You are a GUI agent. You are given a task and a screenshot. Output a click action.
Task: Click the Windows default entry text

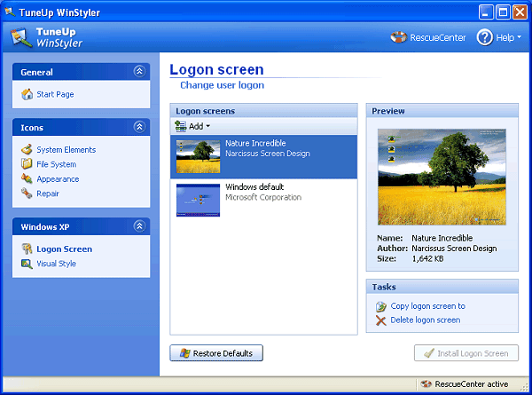tap(254, 186)
